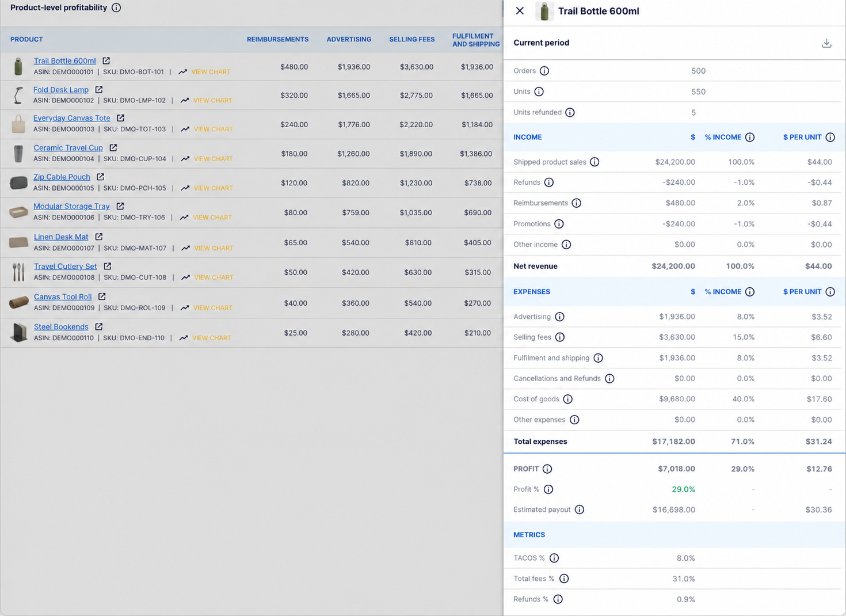Click the Cost of goods info icon
This screenshot has height=616, width=846.
[x=567, y=399]
